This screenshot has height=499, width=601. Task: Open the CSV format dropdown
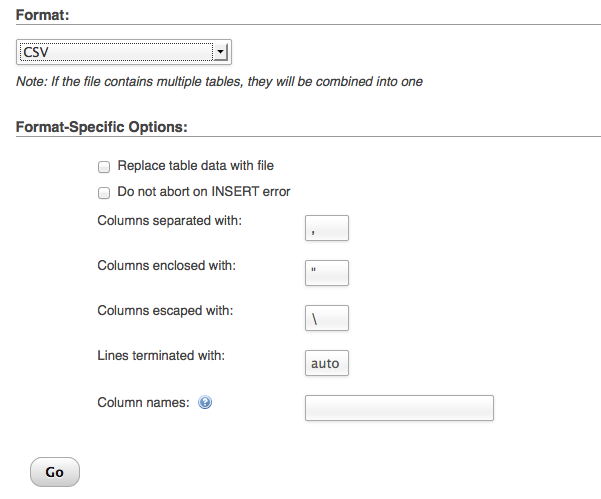click(124, 52)
